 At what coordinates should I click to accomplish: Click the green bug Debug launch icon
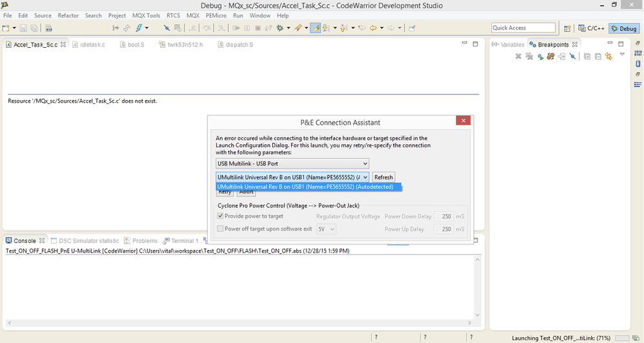click(x=280, y=28)
